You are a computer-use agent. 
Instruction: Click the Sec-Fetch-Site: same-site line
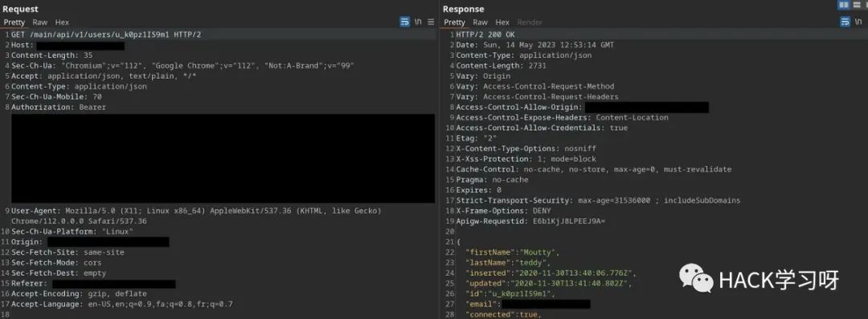(x=68, y=252)
